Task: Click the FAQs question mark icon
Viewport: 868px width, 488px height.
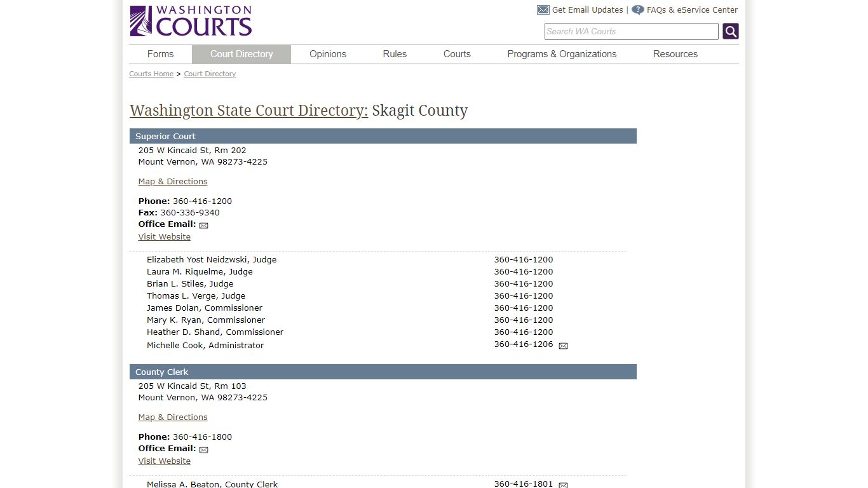Action: coord(638,10)
